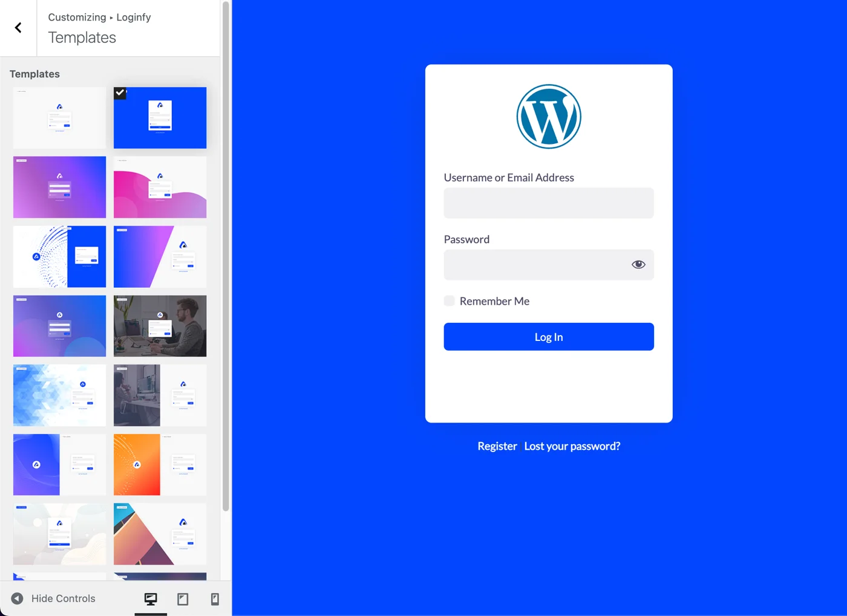847x616 pixels.
Task: Switch to tablet preview device icon
Action: [183, 598]
